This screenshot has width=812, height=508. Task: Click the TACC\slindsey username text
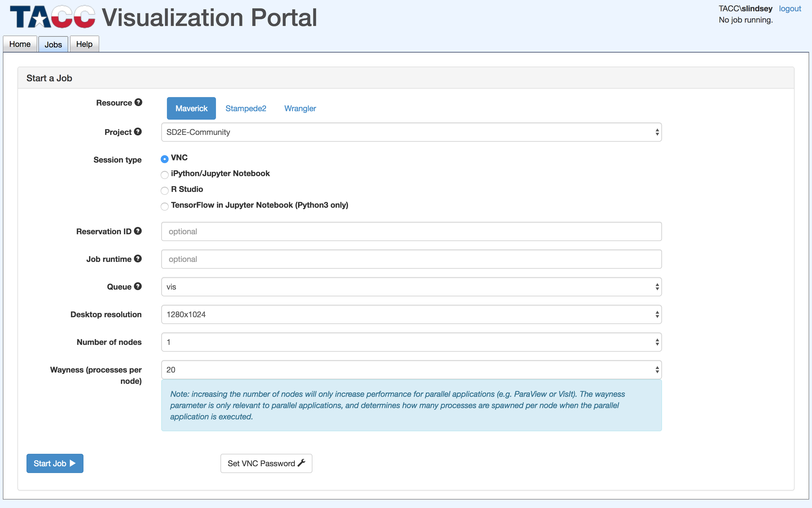click(745, 9)
